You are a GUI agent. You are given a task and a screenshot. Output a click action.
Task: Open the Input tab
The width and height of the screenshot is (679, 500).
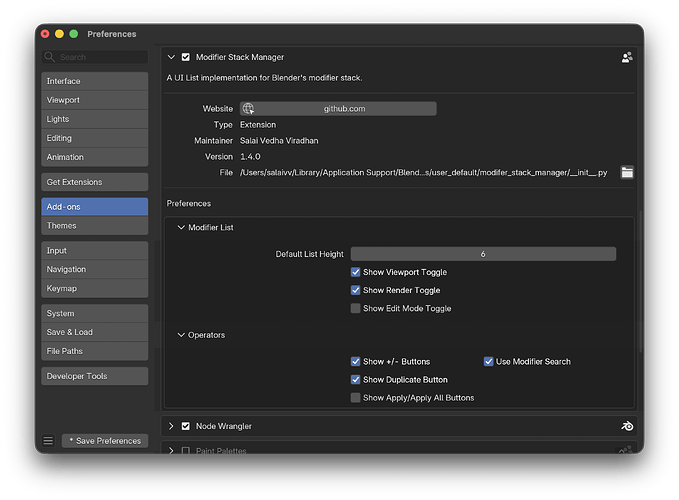point(94,250)
